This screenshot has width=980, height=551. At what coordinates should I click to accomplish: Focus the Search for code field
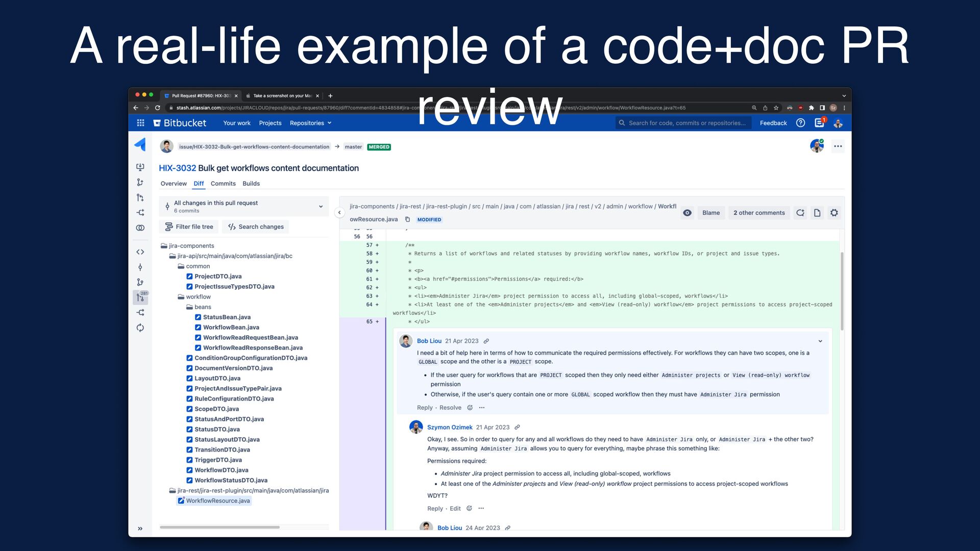click(683, 123)
